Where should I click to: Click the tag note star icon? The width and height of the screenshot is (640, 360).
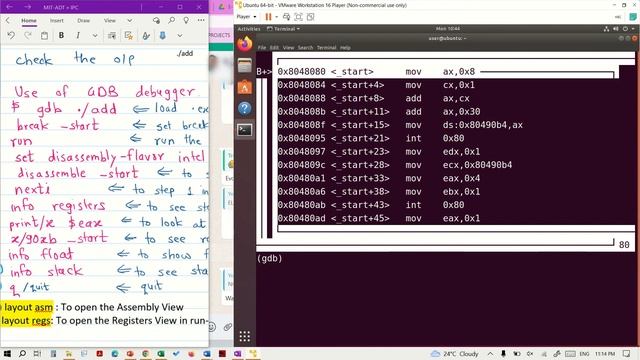[x=129, y=36]
